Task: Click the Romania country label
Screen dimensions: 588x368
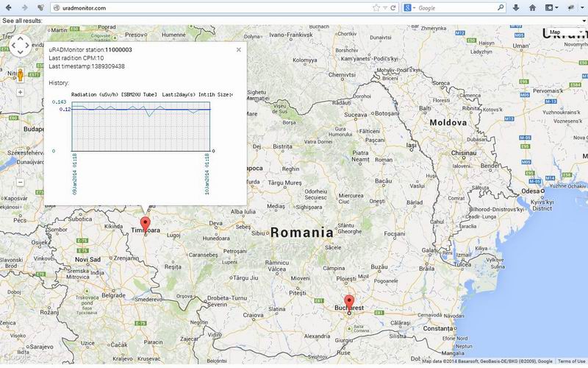Action: (302, 233)
